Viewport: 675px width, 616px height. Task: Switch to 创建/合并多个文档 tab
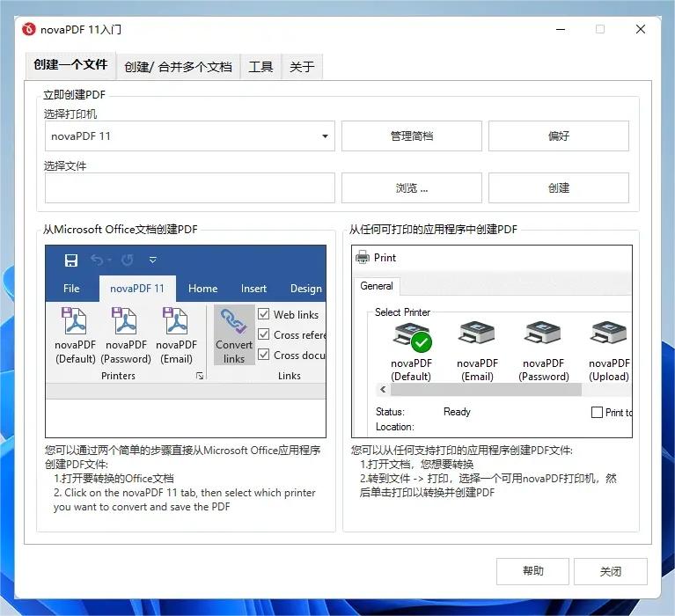coord(178,67)
